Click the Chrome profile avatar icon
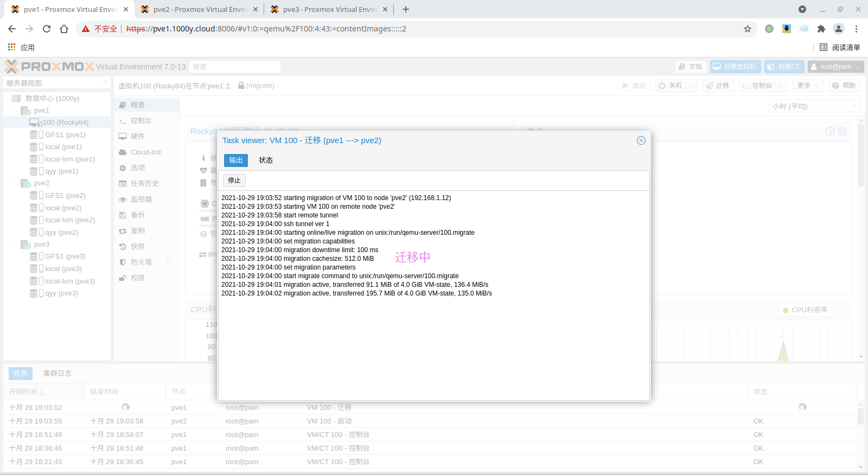This screenshot has width=868, height=475. coord(839,29)
